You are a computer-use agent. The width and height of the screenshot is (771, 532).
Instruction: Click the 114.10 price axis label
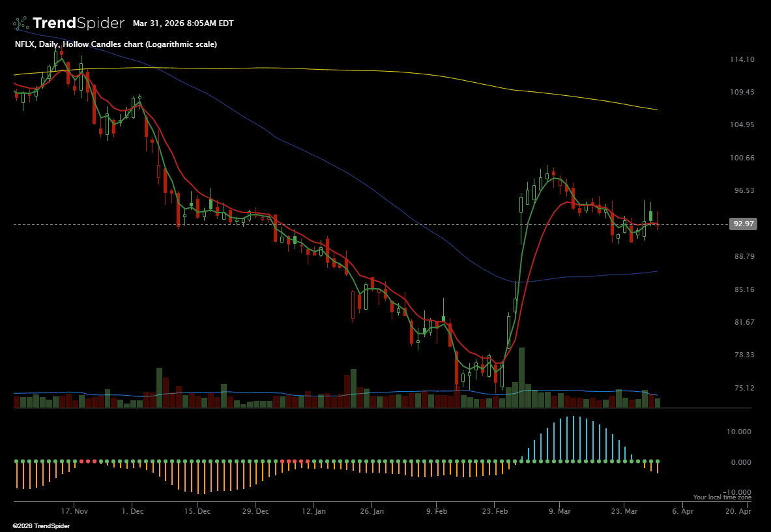[743, 59]
